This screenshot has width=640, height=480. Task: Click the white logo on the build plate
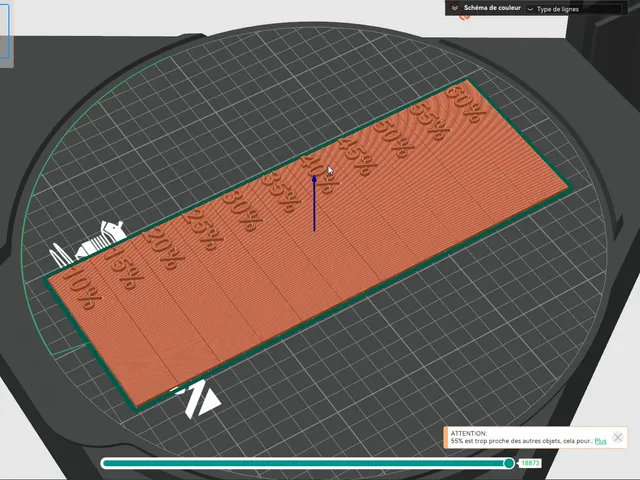pos(198,399)
